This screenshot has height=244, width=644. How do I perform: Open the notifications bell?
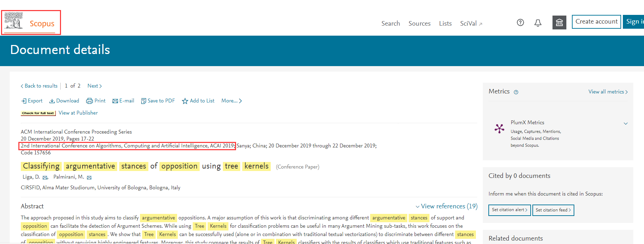click(538, 23)
